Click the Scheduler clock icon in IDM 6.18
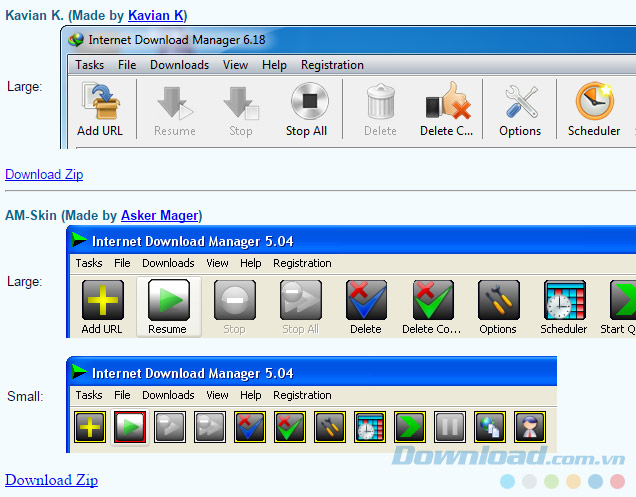The width and height of the screenshot is (636, 497). pyautogui.click(x=594, y=104)
